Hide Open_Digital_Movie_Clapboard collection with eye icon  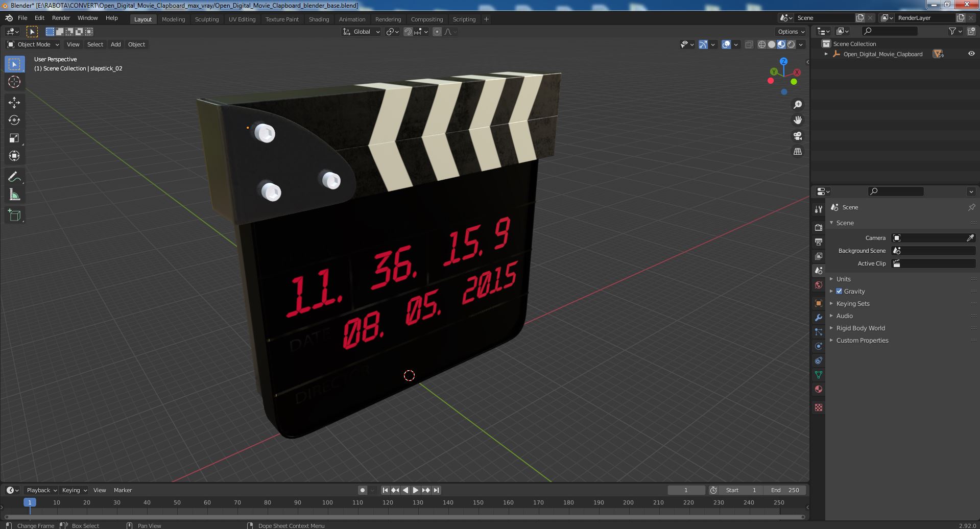(x=971, y=54)
